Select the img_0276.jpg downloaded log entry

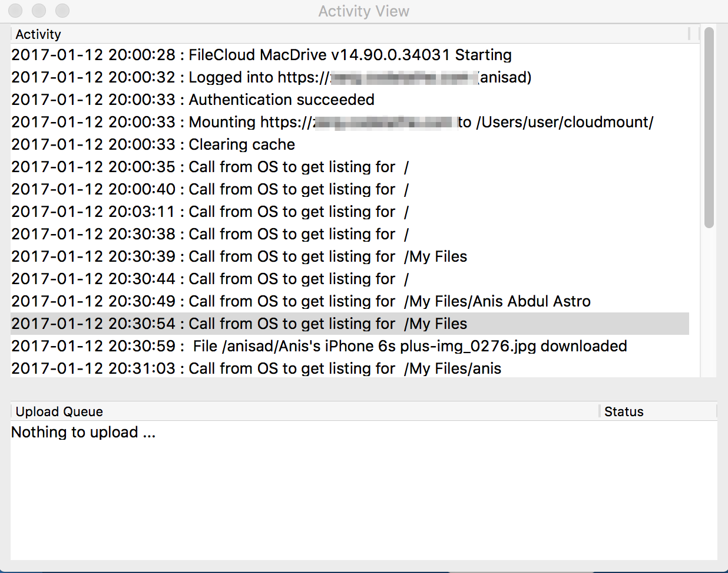[319, 346]
